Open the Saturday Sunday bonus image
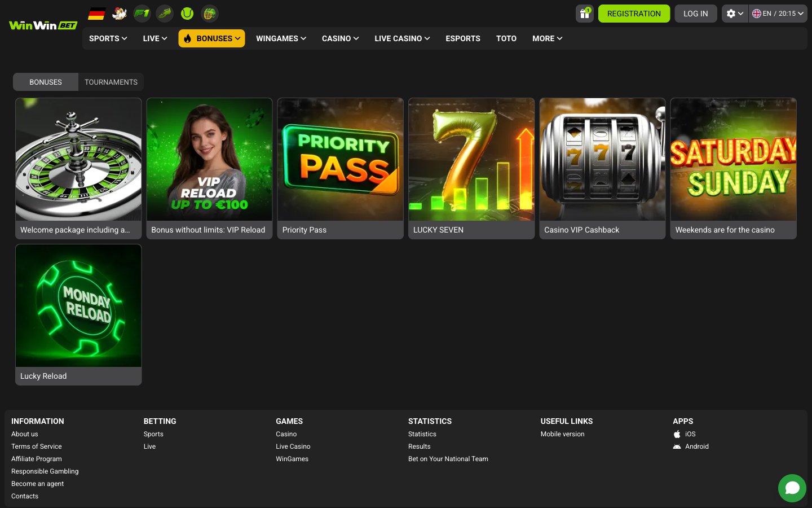This screenshot has width=812, height=508. [x=734, y=159]
